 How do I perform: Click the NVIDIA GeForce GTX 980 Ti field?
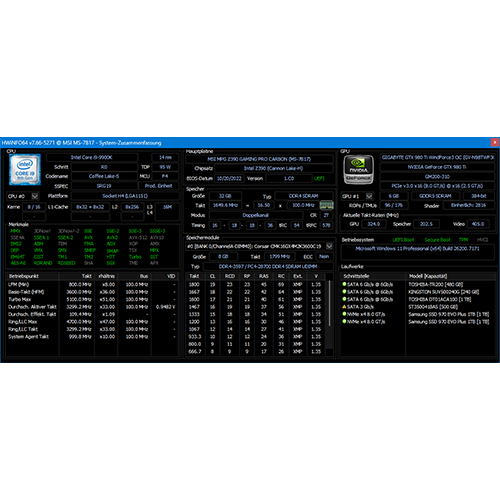[x=437, y=167]
